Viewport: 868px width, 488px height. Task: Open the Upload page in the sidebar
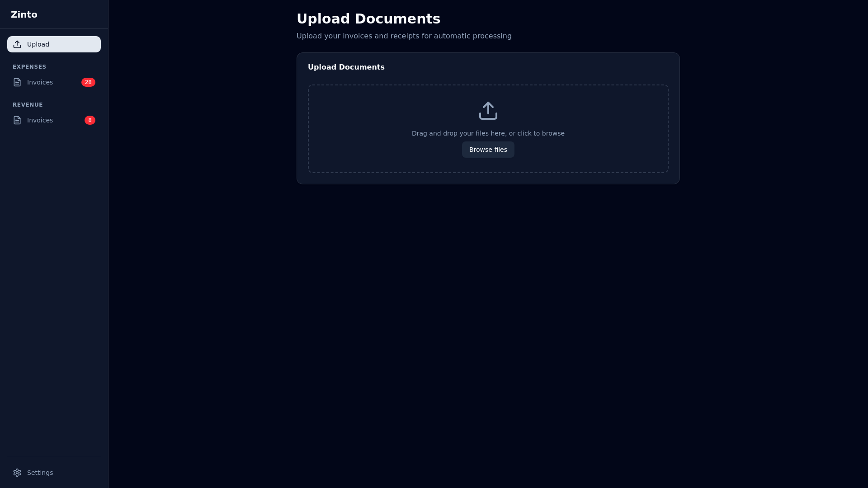click(x=54, y=44)
